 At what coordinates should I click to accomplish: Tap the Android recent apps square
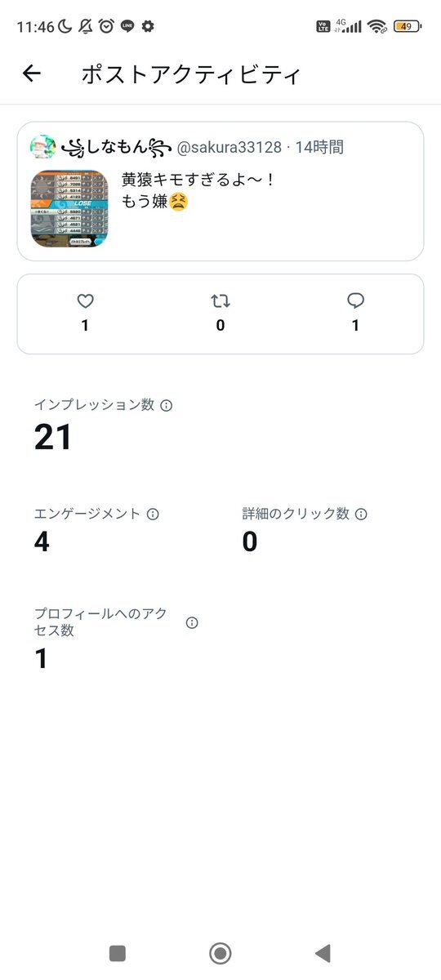(118, 953)
